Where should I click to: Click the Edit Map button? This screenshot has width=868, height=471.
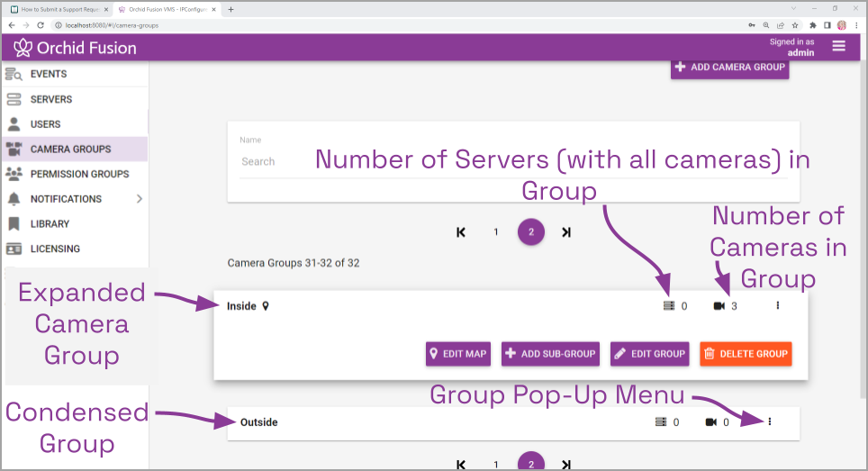click(457, 354)
